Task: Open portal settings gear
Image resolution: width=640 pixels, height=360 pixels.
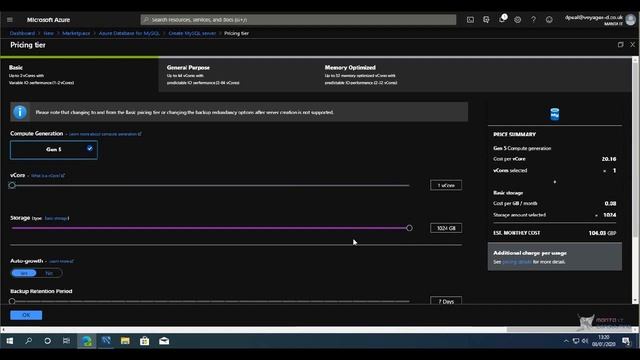Action: tap(518, 20)
